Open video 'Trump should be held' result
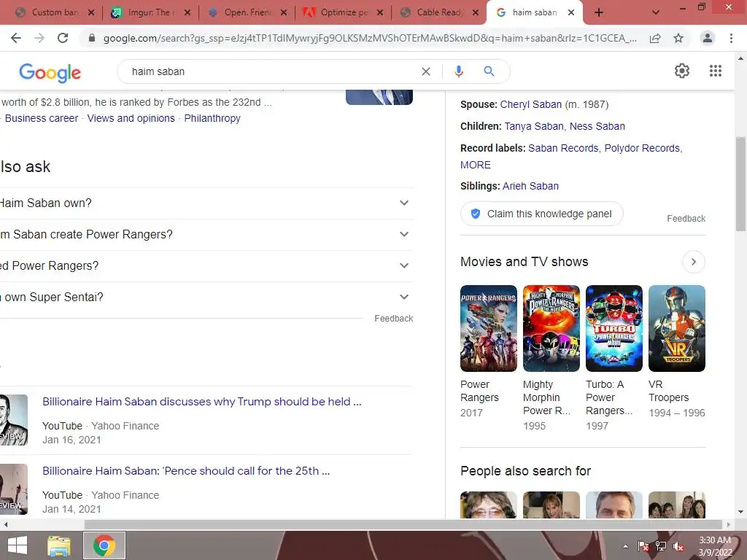Viewport: 747px width, 560px height. (x=201, y=402)
